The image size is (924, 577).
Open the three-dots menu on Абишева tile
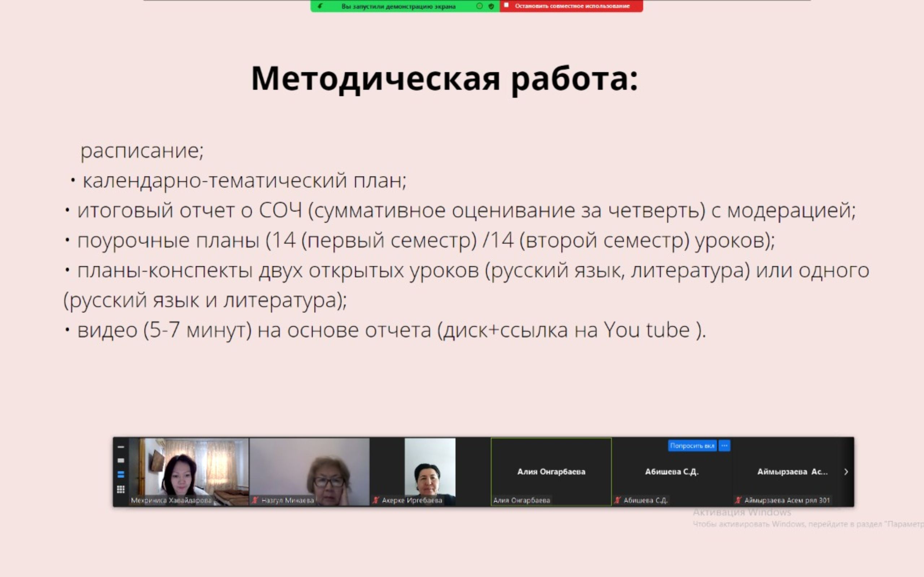pos(724,446)
